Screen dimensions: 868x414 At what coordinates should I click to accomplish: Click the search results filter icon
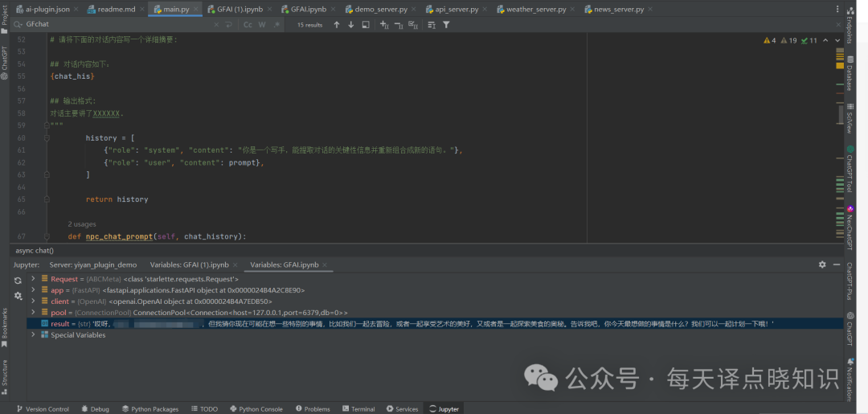tap(446, 25)
